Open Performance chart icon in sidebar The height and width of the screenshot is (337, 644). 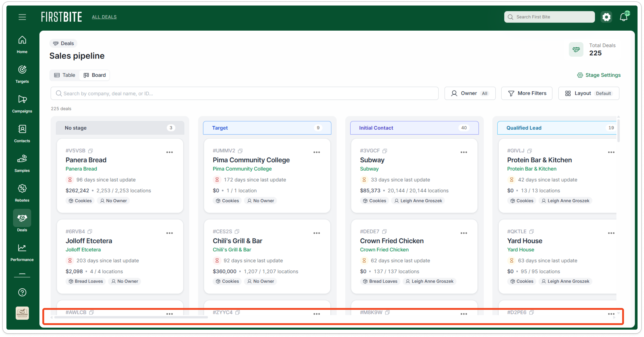point(22,253)
